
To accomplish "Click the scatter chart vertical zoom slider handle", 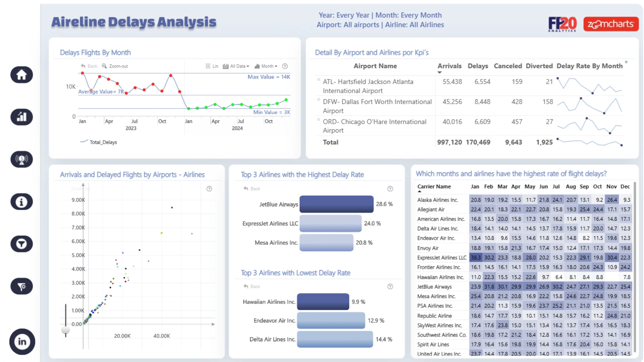I will tap(65, 330).
